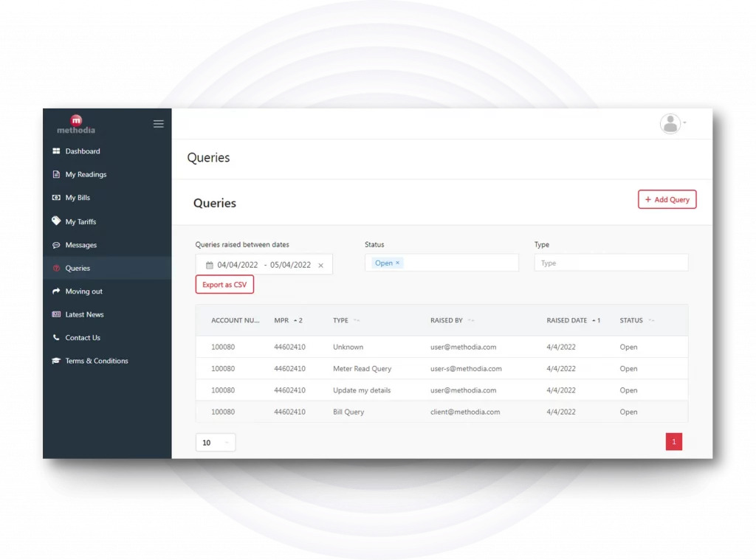Remove the Open status filter tag
Screen dimensions: 756x560
397,263
